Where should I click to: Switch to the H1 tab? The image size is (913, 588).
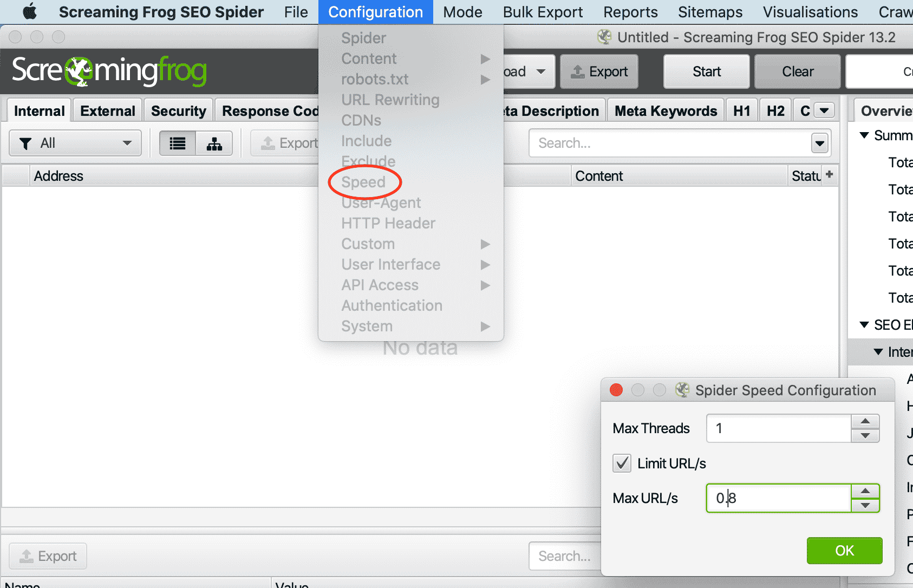pos(741,110)
